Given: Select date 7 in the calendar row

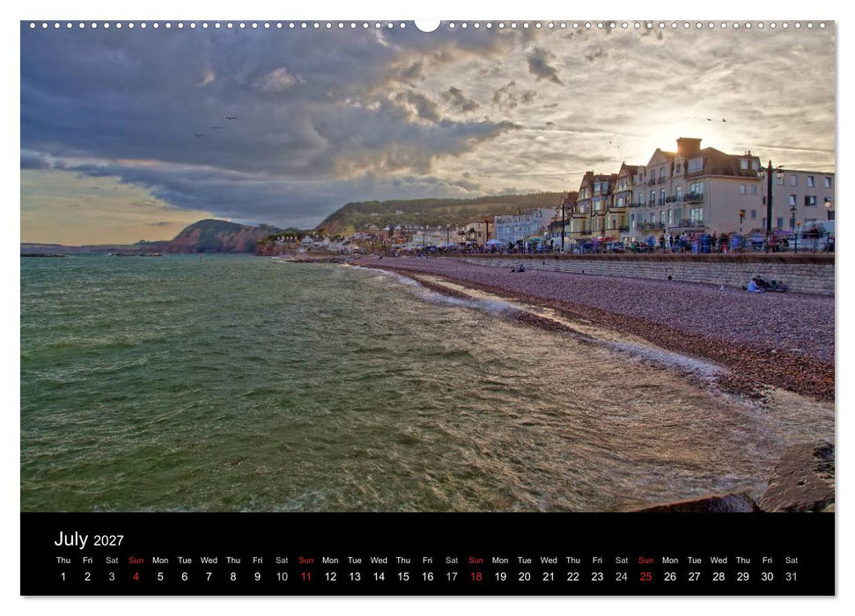Looking at the screenshot, I should pos(209,576).
